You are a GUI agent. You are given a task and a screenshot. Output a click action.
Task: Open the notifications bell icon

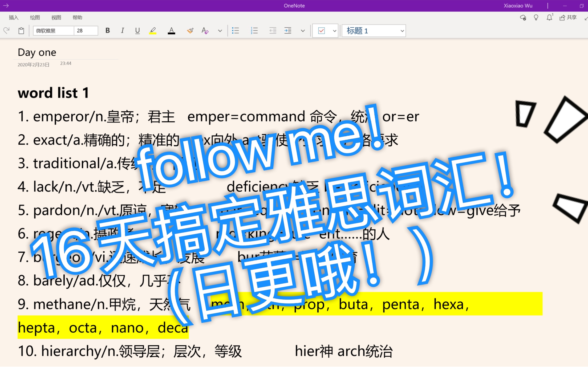pyautogui.click(x=549, y=18)
